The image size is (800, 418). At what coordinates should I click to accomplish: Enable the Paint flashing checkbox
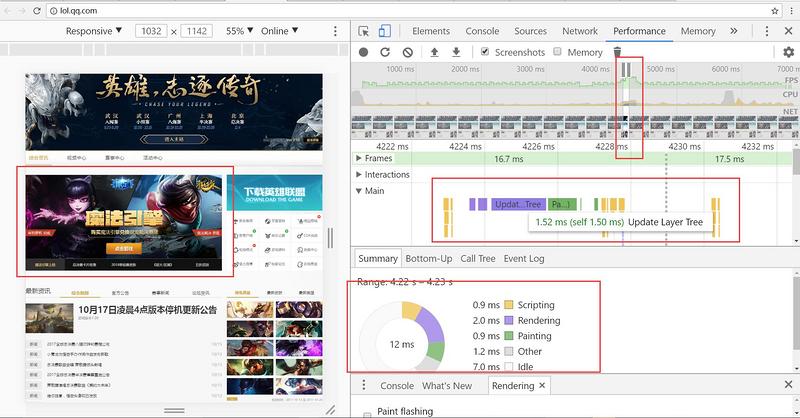click(x=367, y=414)
